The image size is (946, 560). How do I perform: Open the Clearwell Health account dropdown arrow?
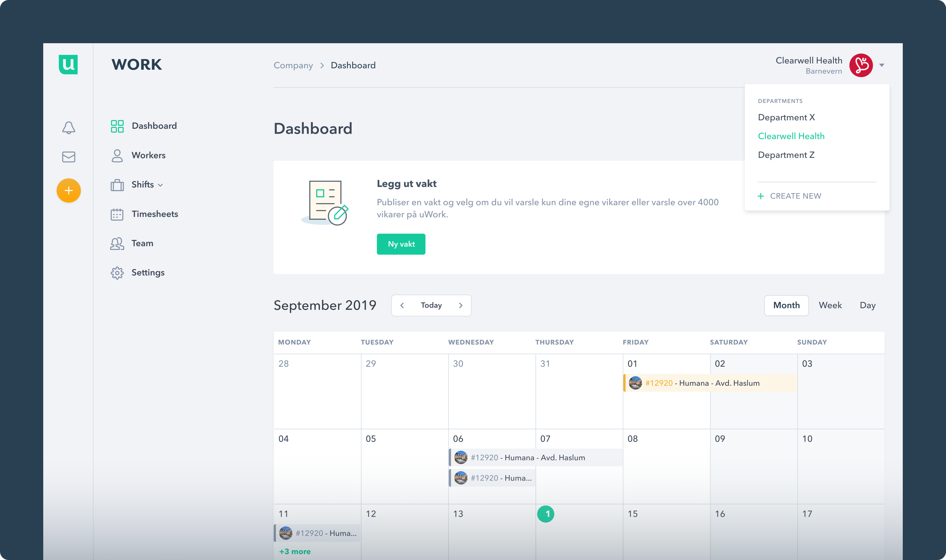[882, 65]
